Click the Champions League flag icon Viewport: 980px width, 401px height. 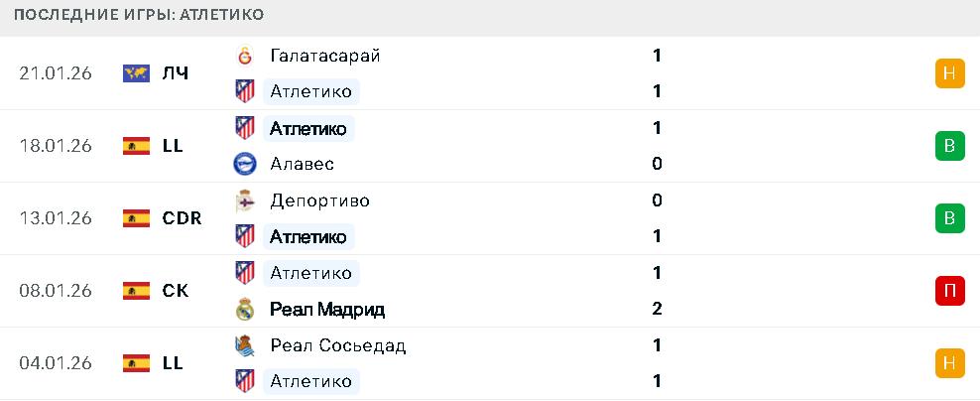[x=136, y=73]
